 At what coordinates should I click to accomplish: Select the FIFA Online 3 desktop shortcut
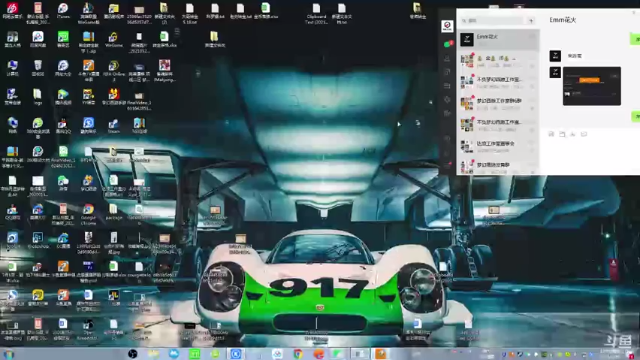tap(114, 70)
